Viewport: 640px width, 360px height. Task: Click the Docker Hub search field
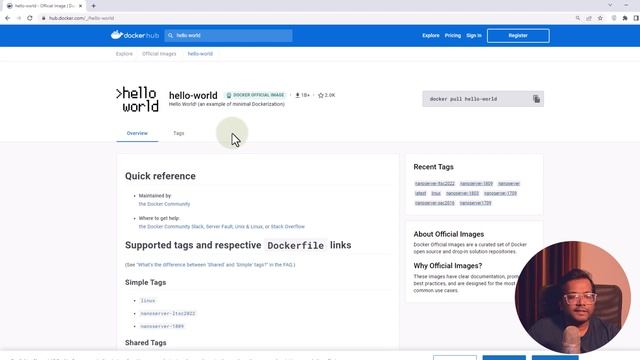pyautogui.click(x=229, y=36)
